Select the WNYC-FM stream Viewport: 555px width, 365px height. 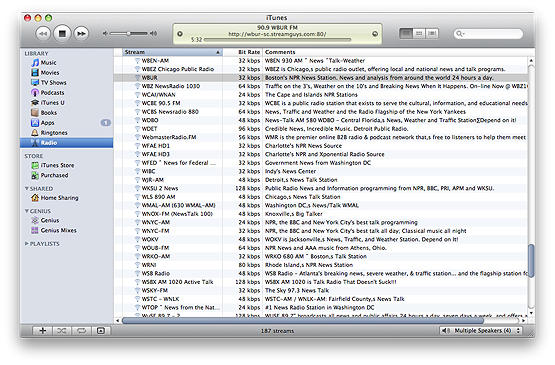[320, 231]
